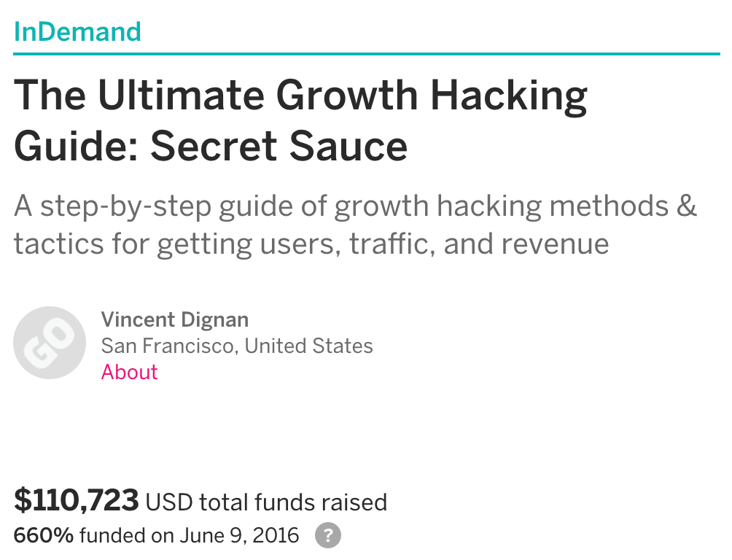Screen dimensions: 732x560
Task: Click the teal divider under InDemand
Action: [x=365, y=52]
